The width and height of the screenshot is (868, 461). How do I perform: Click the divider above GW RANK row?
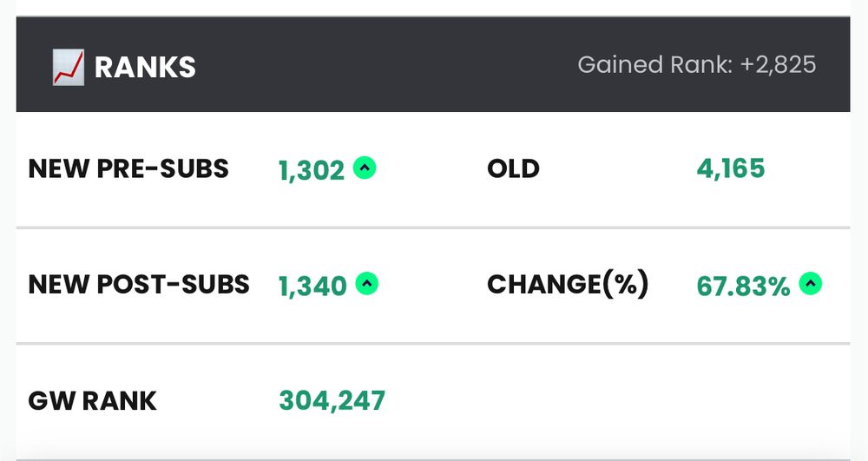click(433, 344)
